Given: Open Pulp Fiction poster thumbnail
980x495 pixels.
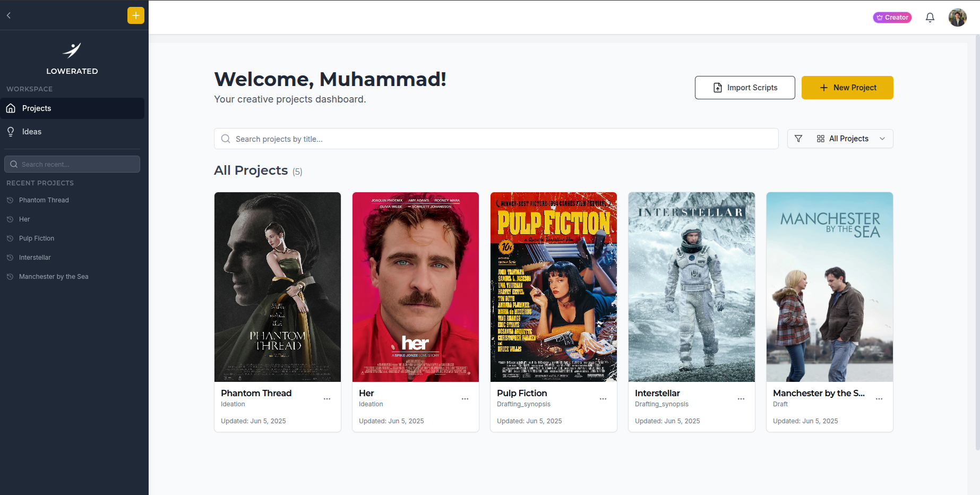Looking at the screenshot, I should click(554, 287).
